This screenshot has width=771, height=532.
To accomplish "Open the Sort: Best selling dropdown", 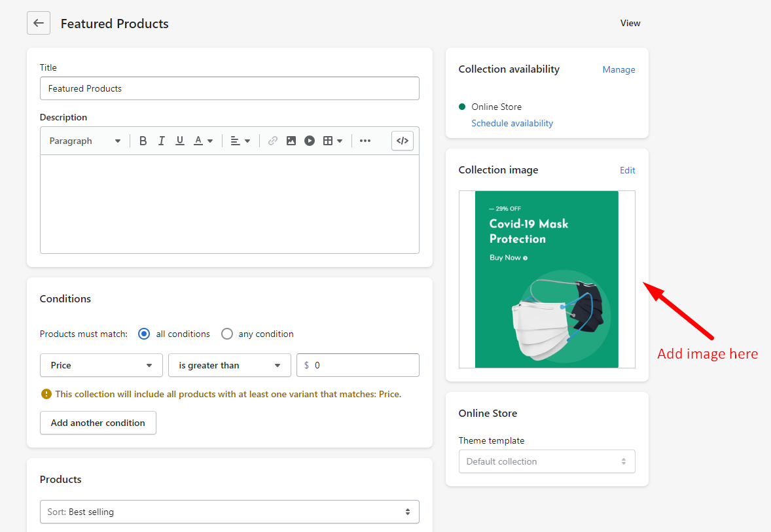I will tap(230, 512).
